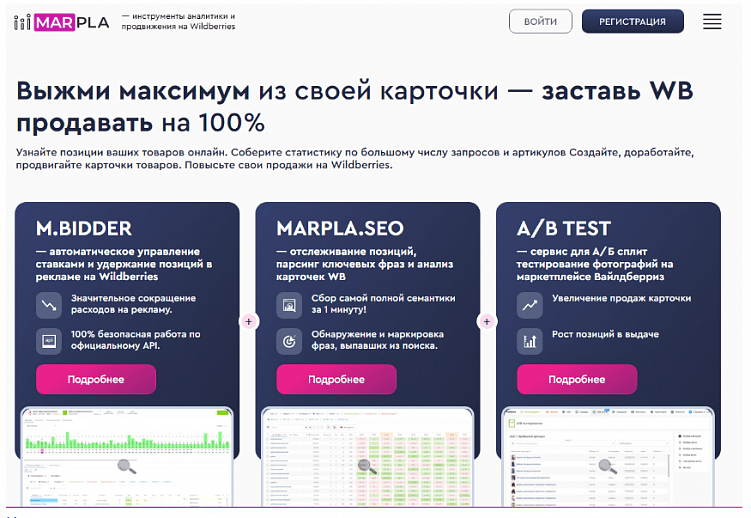Open the M.BIDDER dashboard preview thumbnail
The image size is (751, 518).
click(127, 457)
